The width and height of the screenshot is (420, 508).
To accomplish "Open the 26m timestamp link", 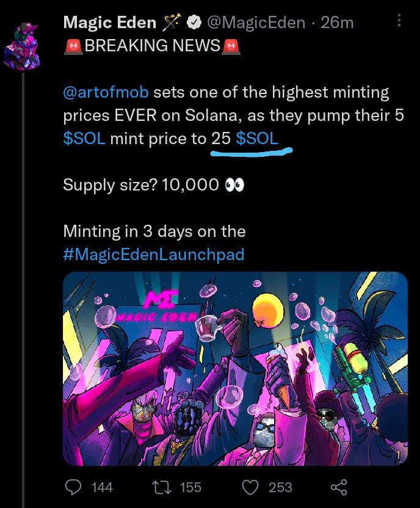I will [337, 23].
